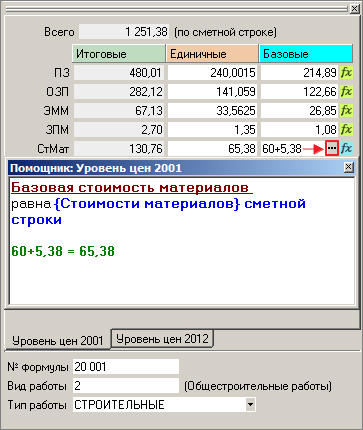
Task: Switch to Уровень цен 2012 tab
Action: [162, 339]
